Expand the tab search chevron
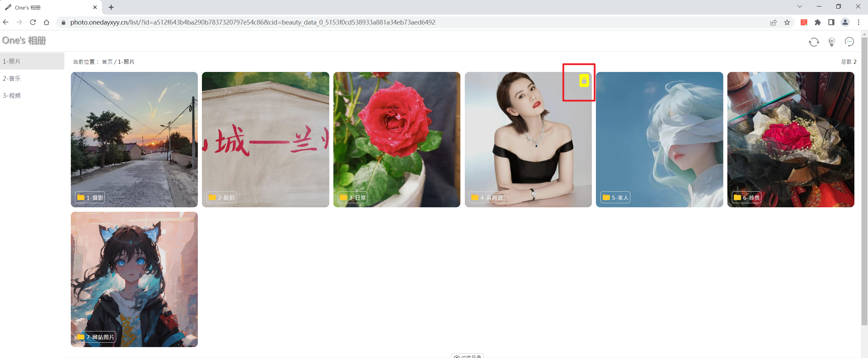868x358 pixels. click(800, 6)
